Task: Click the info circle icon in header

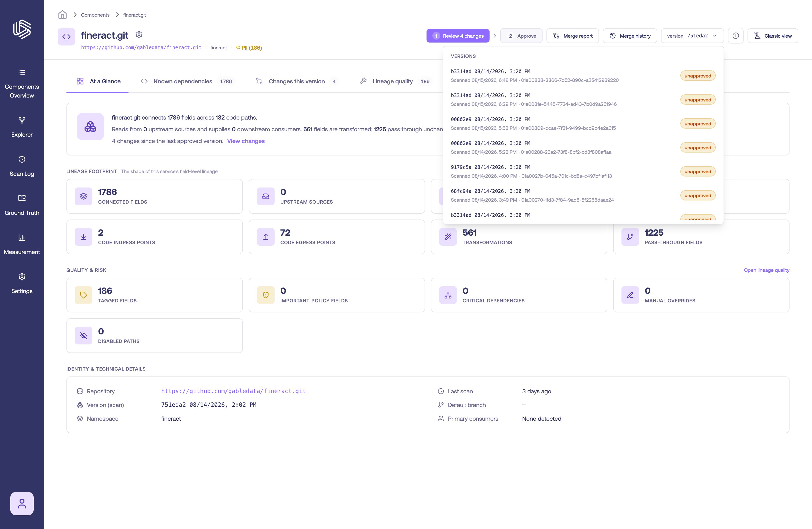Action: (x=736, y=36)
